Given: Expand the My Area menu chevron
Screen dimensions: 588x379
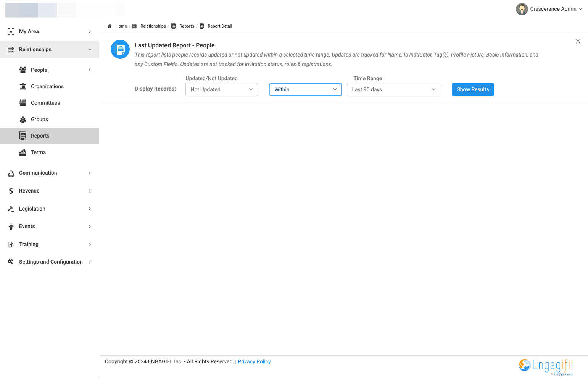Looking at the screenshot, I should 90,32.
